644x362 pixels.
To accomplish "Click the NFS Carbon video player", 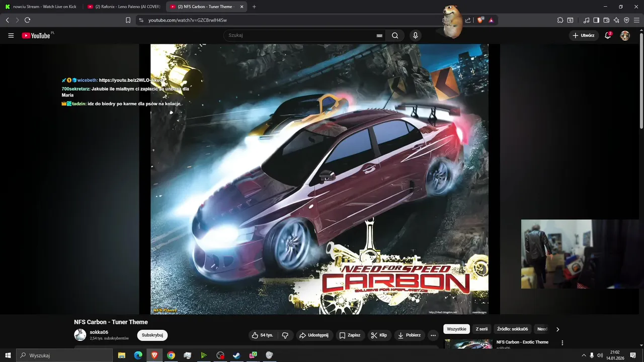I will [319, 179].
